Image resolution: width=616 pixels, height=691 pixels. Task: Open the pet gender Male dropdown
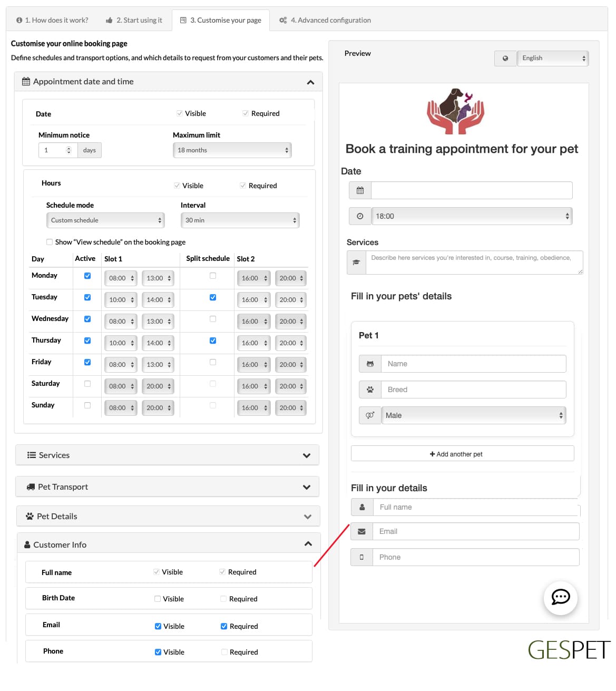(474, 415)
